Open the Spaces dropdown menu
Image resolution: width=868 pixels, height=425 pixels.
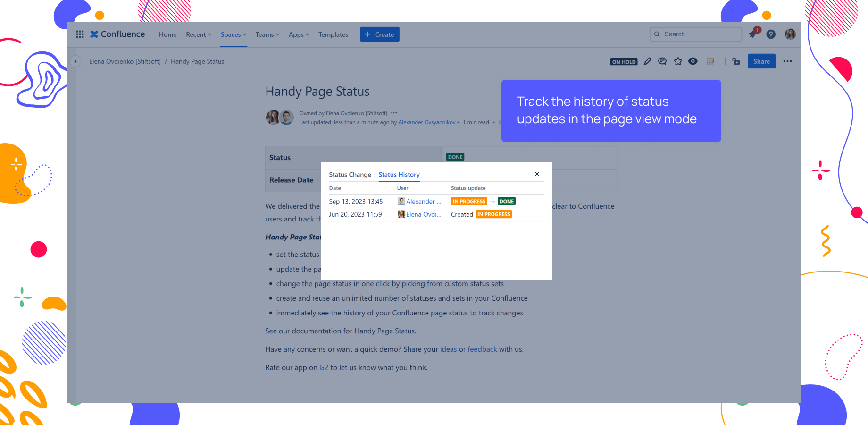(234, 34)
